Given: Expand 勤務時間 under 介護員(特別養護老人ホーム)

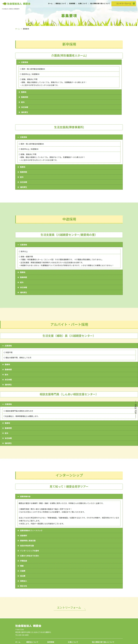Looking at the screenshot, I should coord(69,97).
